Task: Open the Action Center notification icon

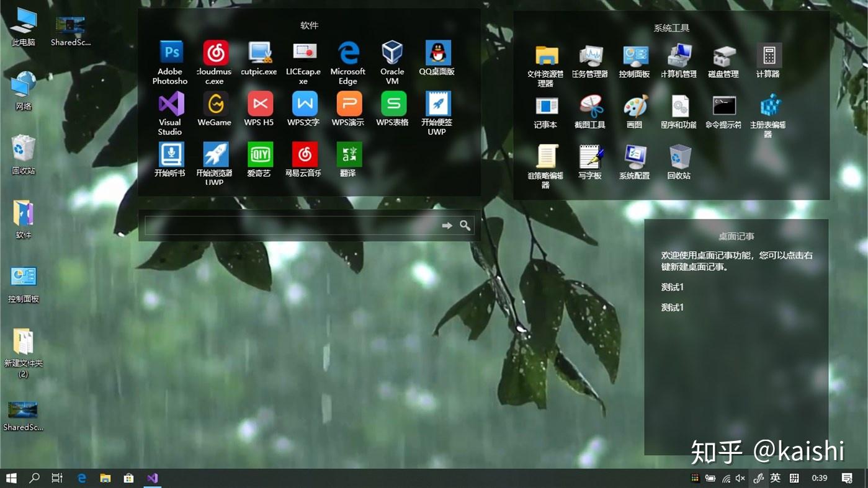Action: 847,478
